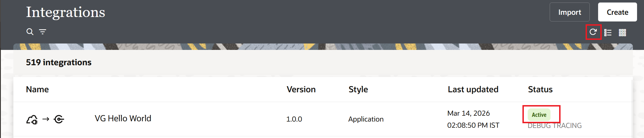This screenshot has width=644, height=138.
Task: Click the DEBUG TRACING label
Action: [555, 126]
